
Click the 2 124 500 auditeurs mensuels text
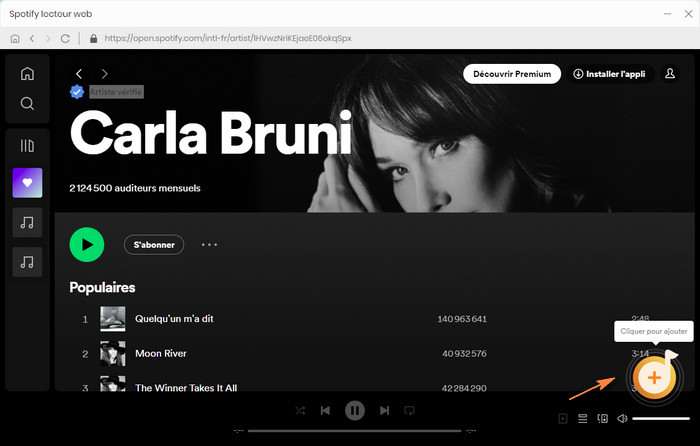135,188
